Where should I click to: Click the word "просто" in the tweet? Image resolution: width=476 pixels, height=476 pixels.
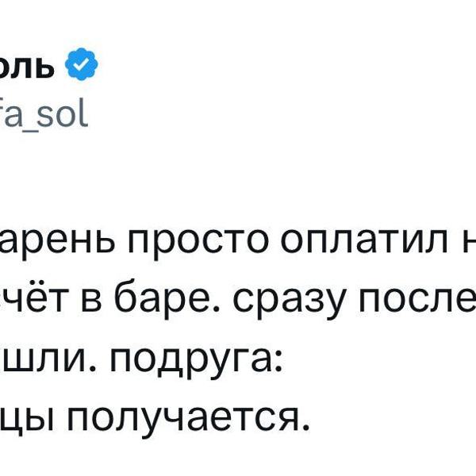183,244
